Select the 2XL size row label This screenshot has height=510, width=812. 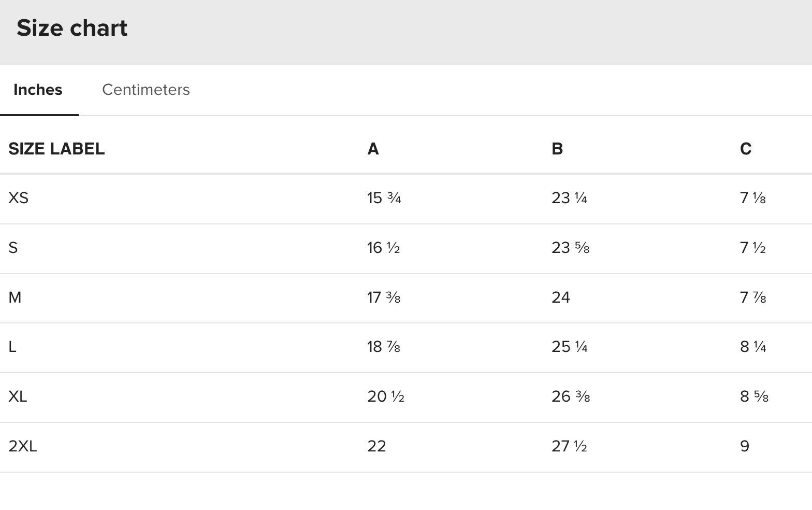pos(23,446)
